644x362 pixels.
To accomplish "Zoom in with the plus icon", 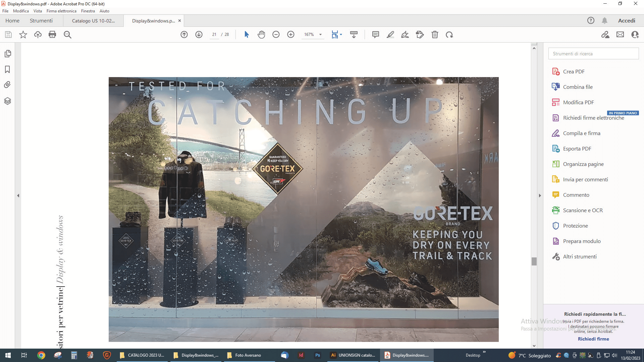I will [x=291, y=35].
